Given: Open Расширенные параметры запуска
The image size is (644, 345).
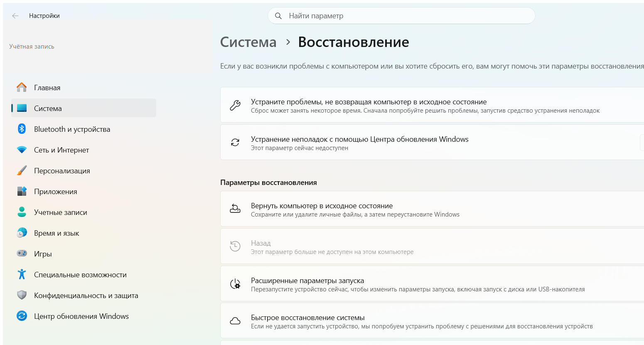Looking at the screenshot, I should 432,283.
